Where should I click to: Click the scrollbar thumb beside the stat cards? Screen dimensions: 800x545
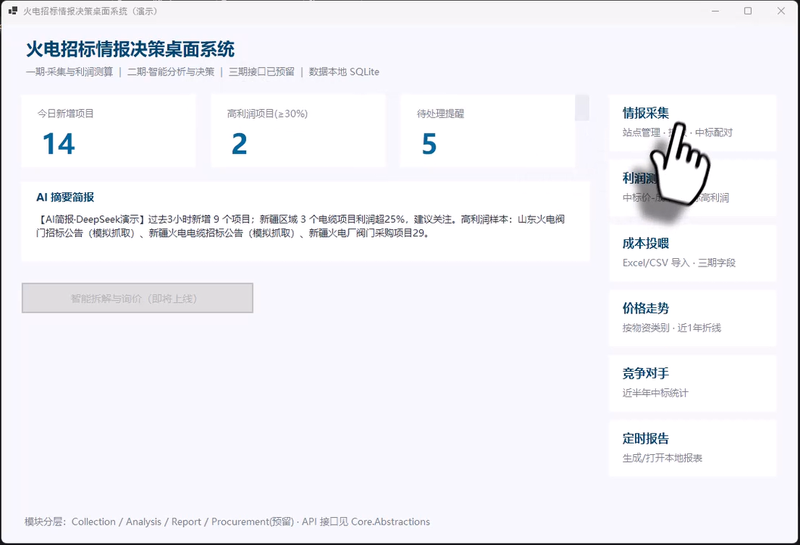(582, 108)
